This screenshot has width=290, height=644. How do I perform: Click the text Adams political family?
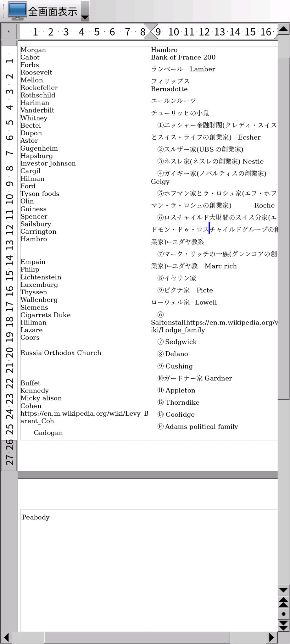coord(201,427)
